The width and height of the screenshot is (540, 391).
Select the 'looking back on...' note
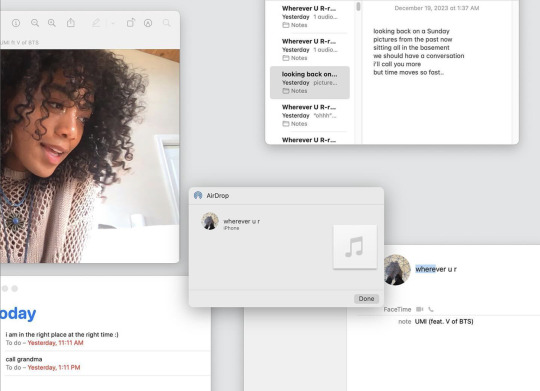(x=310, y=83)
